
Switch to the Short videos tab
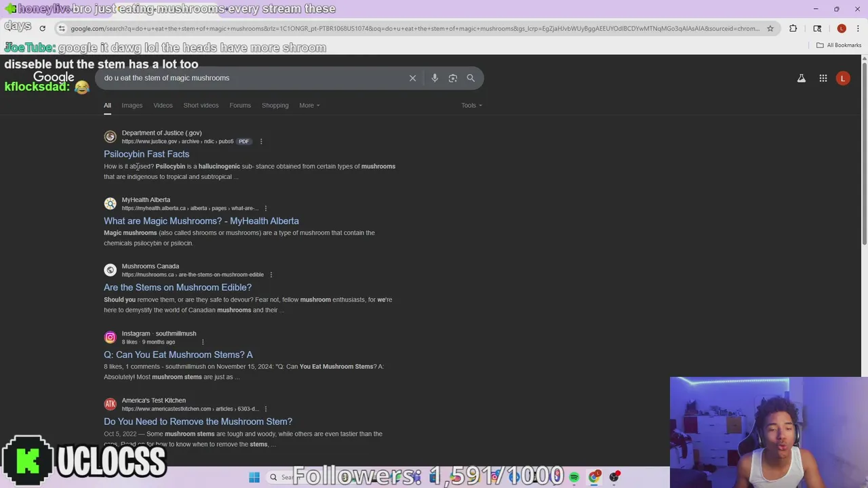pos(201,105)
